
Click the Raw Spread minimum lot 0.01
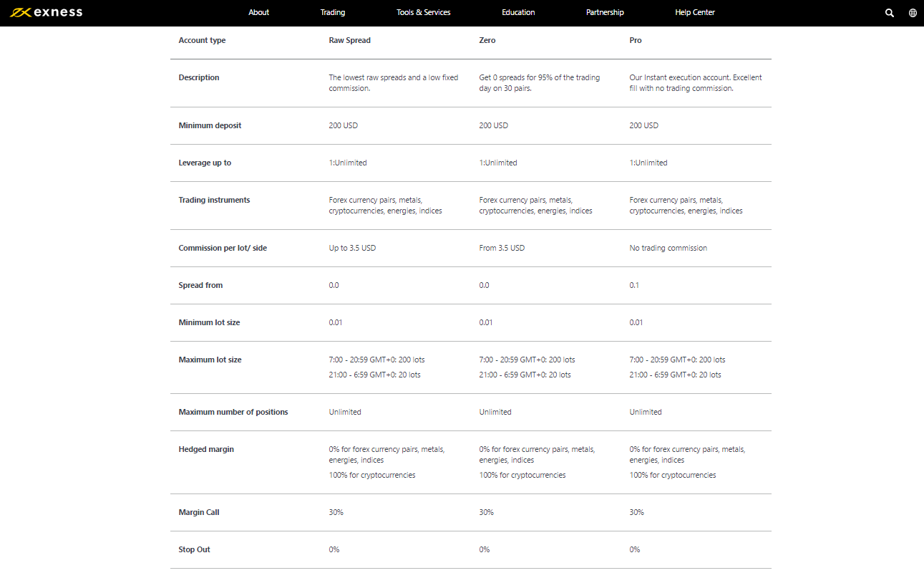[336, 322]
